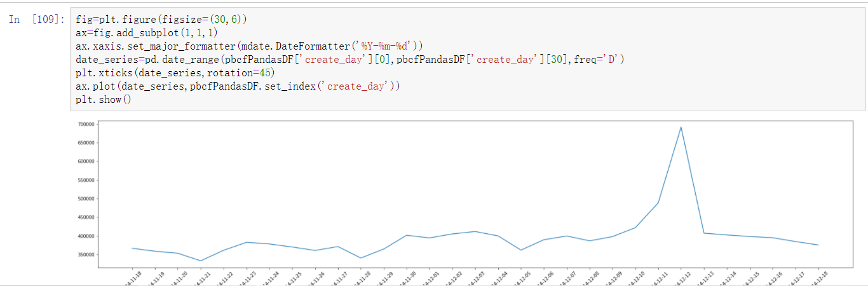Click the ax.plot(date_series, ...) line

tap(238, 87)
